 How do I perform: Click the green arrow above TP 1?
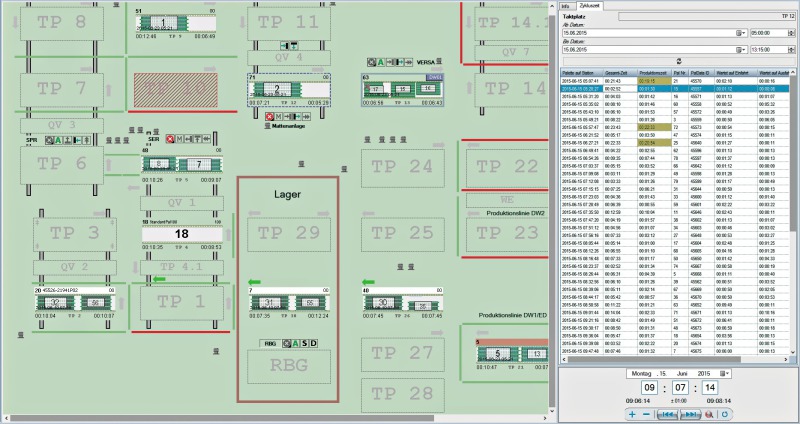[159, 279]
